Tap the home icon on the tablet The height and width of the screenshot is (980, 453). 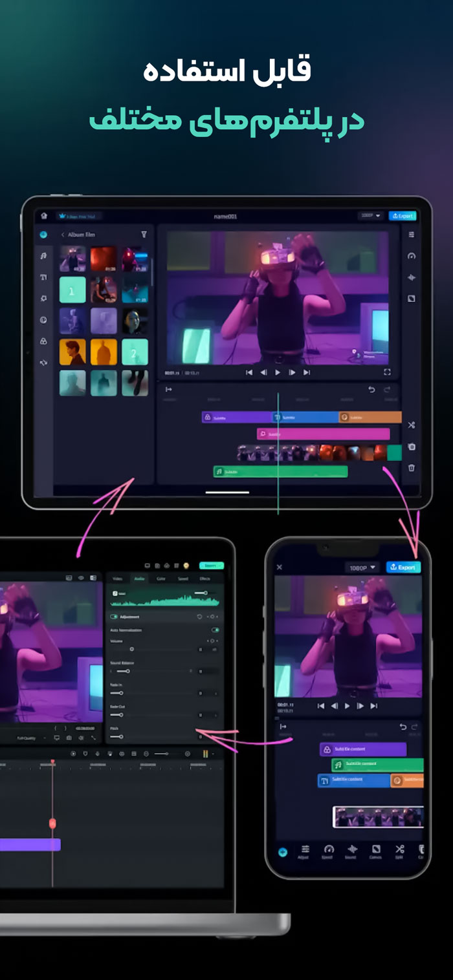coord(44,216)
